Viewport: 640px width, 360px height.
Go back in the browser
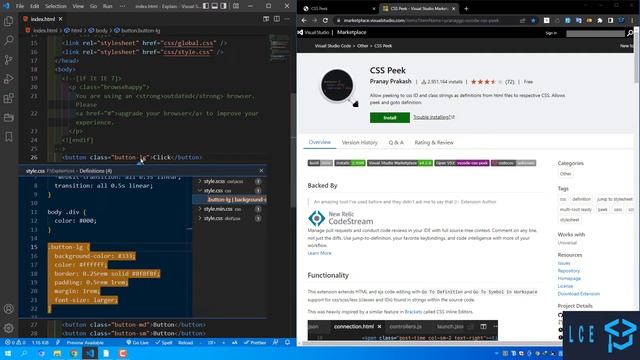pyautogui.click(x=304, y=20)
